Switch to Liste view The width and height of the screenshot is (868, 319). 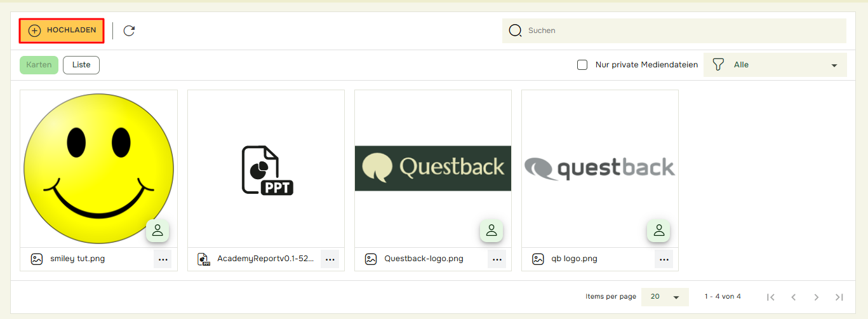(x=81, y=65)
